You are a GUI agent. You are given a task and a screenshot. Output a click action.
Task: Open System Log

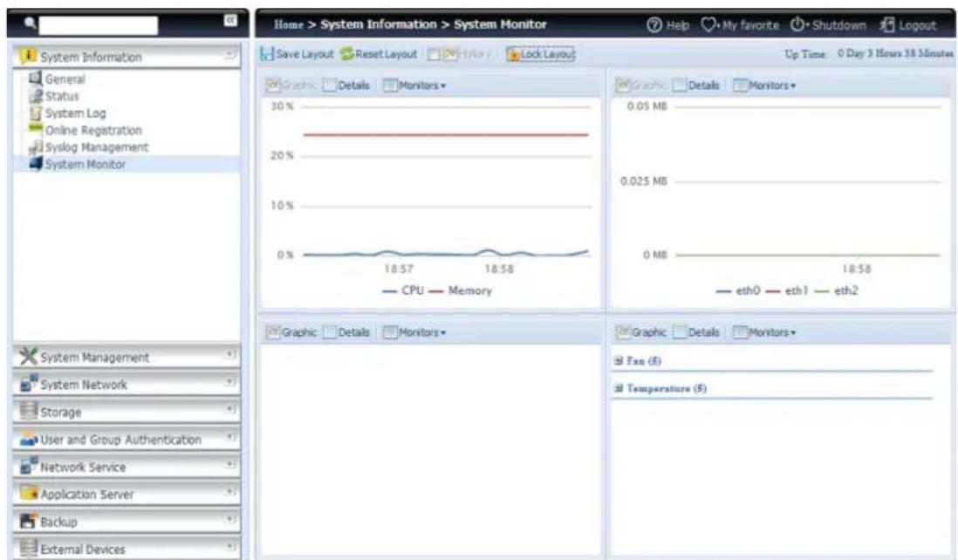coord(75,113)
